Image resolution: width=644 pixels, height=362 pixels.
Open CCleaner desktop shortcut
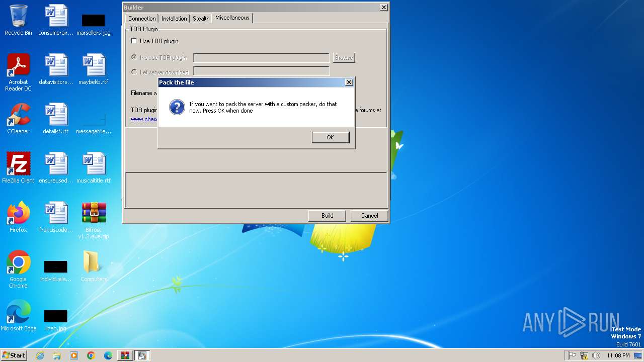point(18,119)
